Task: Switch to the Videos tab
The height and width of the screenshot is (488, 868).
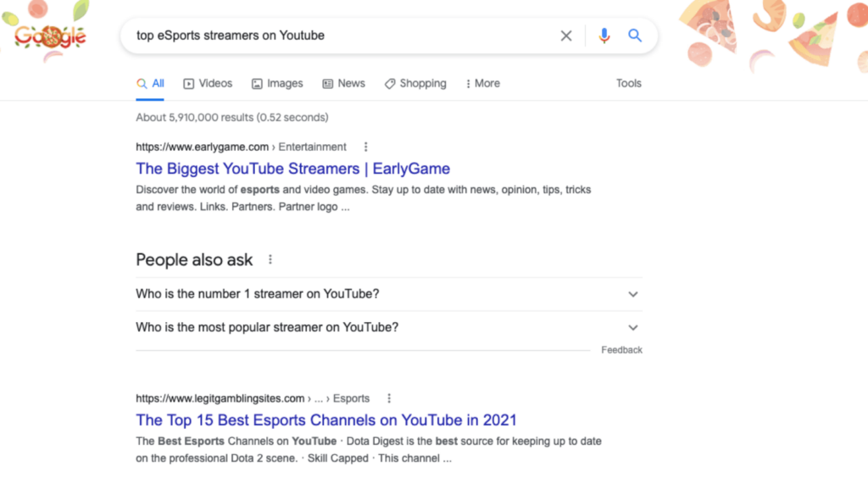Action: 208,84
